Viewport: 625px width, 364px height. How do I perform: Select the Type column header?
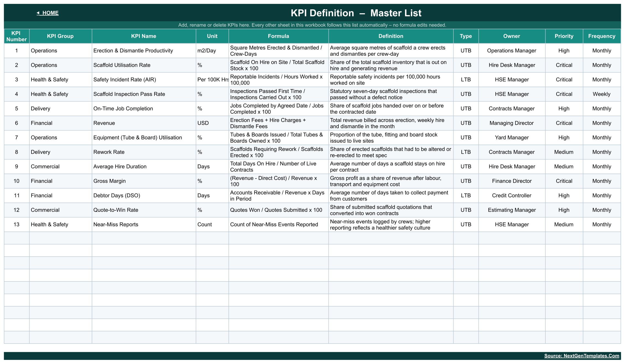point(466,36)
